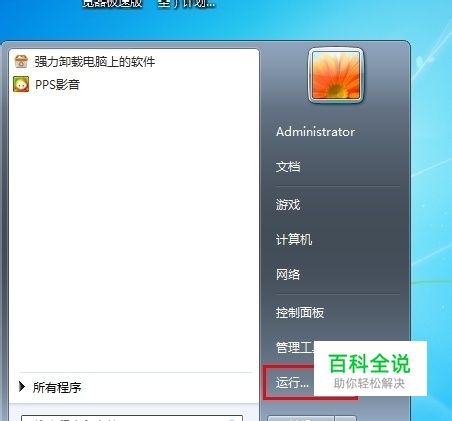Open the 所有程序 programs list
452x421 pixels.
pyautogui.click(x=57, y=387)
